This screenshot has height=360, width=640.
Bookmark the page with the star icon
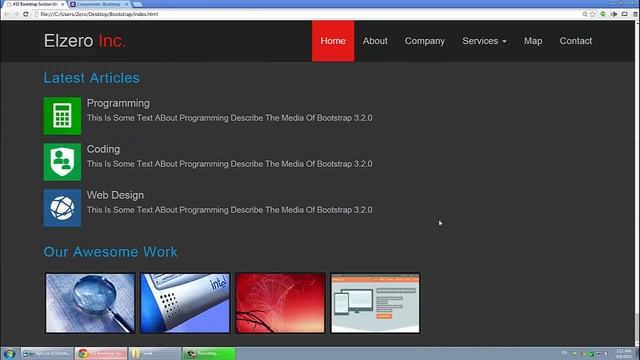click(x=593, y=14)
